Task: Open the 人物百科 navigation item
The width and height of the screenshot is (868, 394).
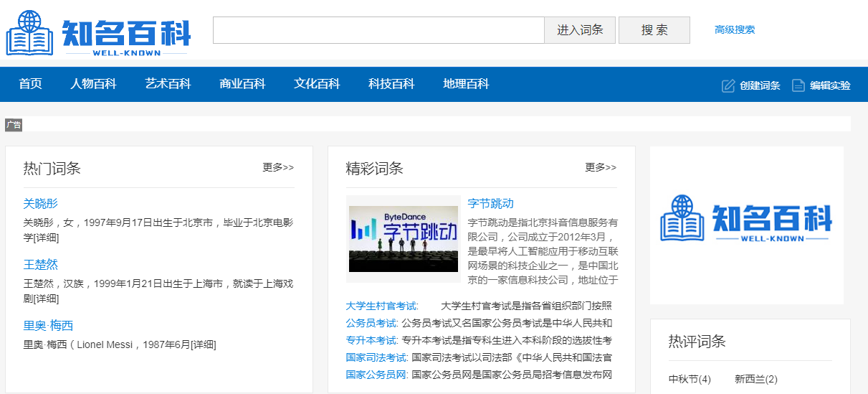Action: tap(93, 84)
